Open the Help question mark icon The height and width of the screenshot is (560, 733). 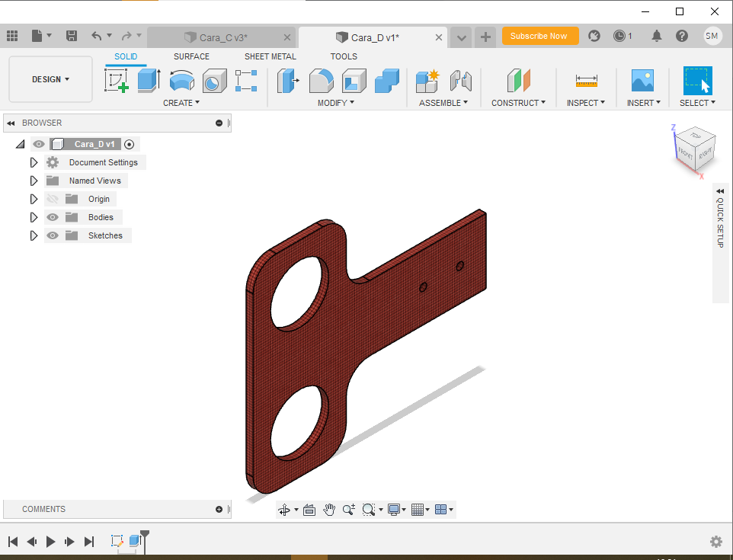682,36
